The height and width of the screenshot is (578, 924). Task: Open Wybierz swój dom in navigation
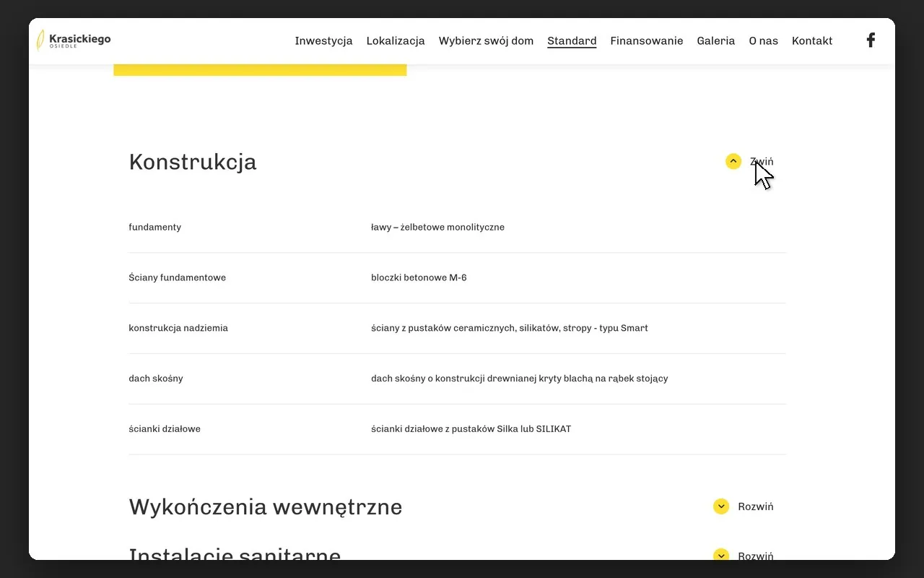pos(486,40)
